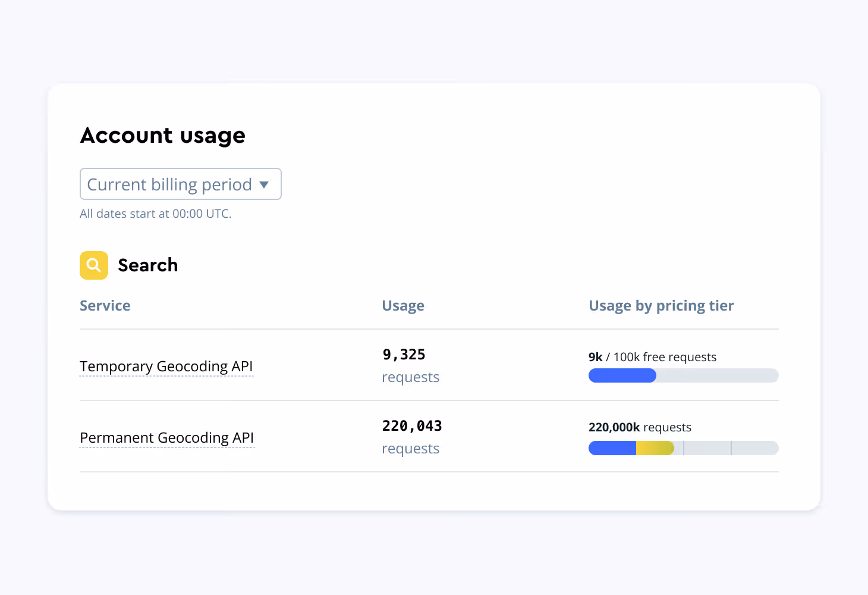The height and width of the screenshot is (595, 868).
Task: Click the Temporary Geocoding blue progress bar
Action: (x=622, y=375)
